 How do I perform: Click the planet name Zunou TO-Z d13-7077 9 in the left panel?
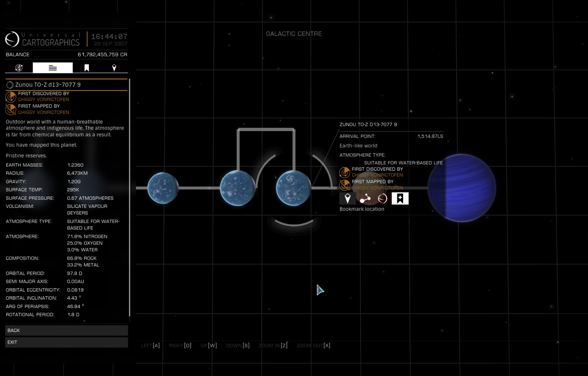[x=48, y=85]
